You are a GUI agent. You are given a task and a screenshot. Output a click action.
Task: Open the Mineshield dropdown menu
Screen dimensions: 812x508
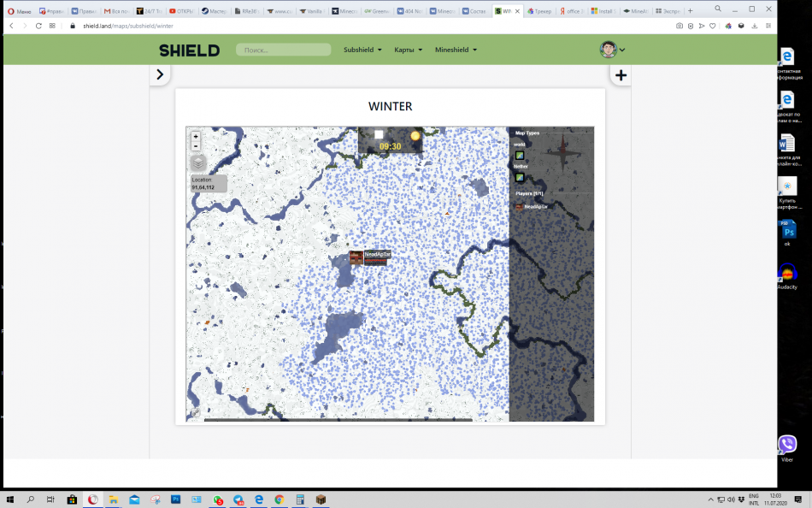(x=456, y=50)
